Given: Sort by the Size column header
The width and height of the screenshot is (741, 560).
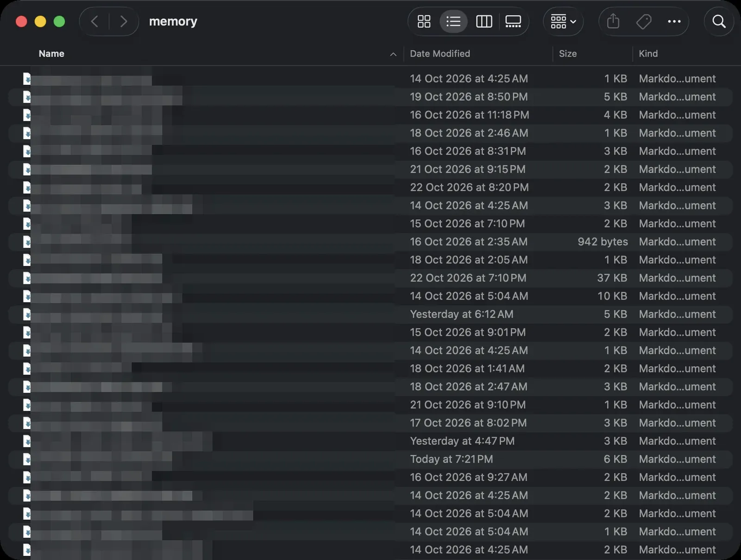Looking at the screenshot, I should click(568, 54).
